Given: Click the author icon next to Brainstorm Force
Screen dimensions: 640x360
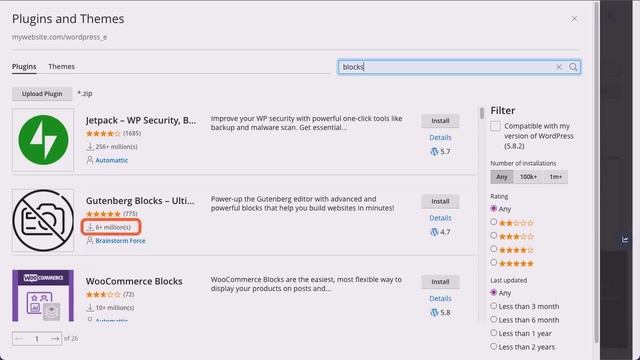Looking at the screenshot, I should point(90,241).
